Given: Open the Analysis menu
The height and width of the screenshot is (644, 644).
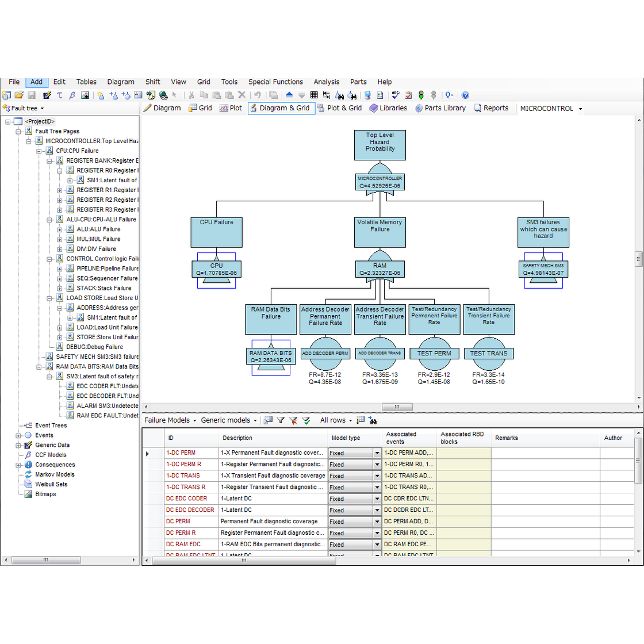Looking at the screenshot, I should 327,82.
